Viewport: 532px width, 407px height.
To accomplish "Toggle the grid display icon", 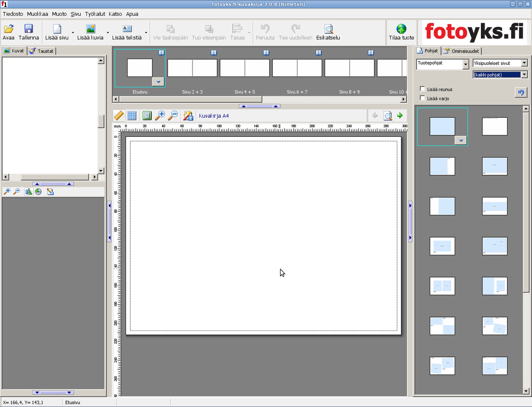I will [132, 116].
